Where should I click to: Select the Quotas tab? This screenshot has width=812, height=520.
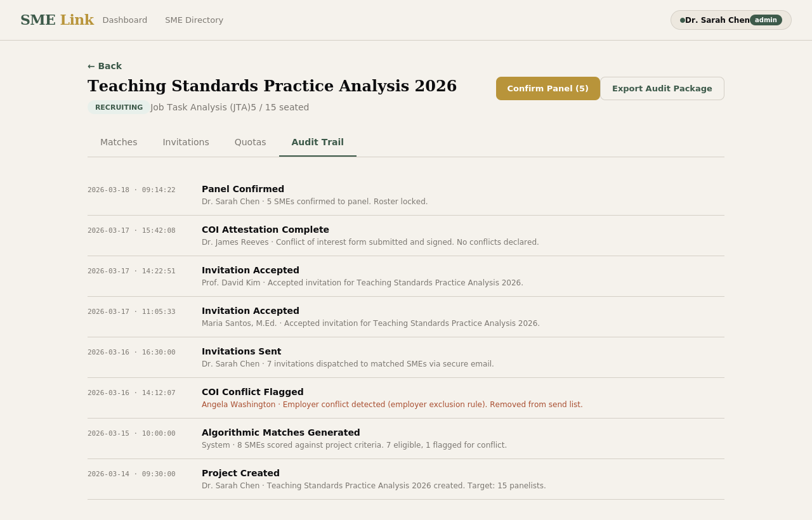click(250, 142)
